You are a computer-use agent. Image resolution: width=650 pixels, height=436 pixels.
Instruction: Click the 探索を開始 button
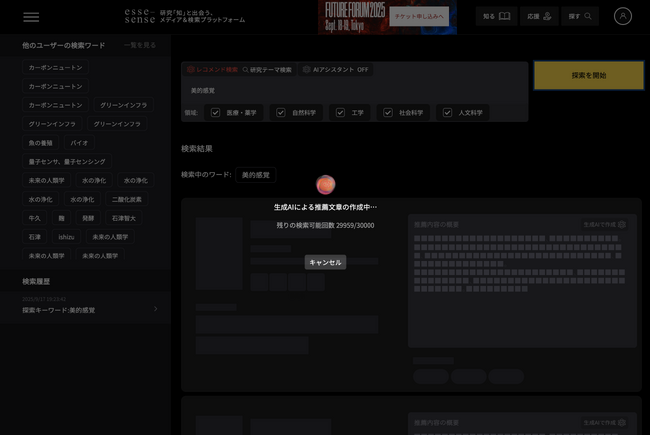coord(587,75)
